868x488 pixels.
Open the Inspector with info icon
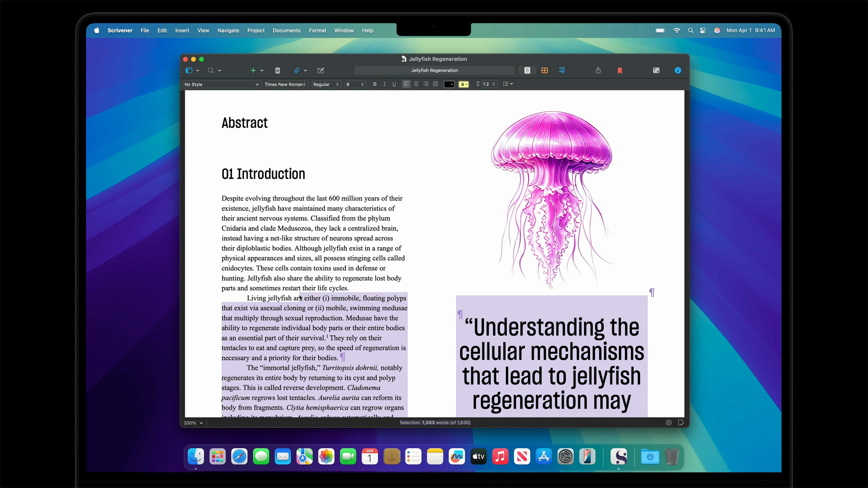click(678, 70)
